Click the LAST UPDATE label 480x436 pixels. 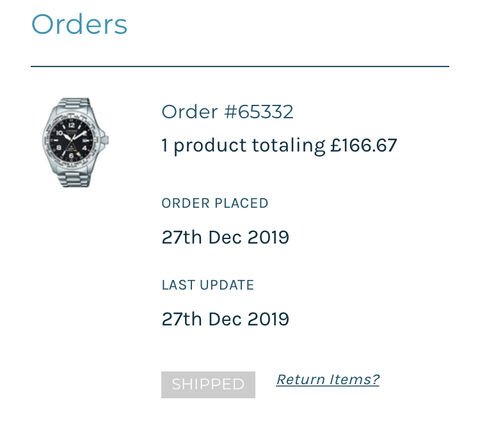tap(208, 285)
